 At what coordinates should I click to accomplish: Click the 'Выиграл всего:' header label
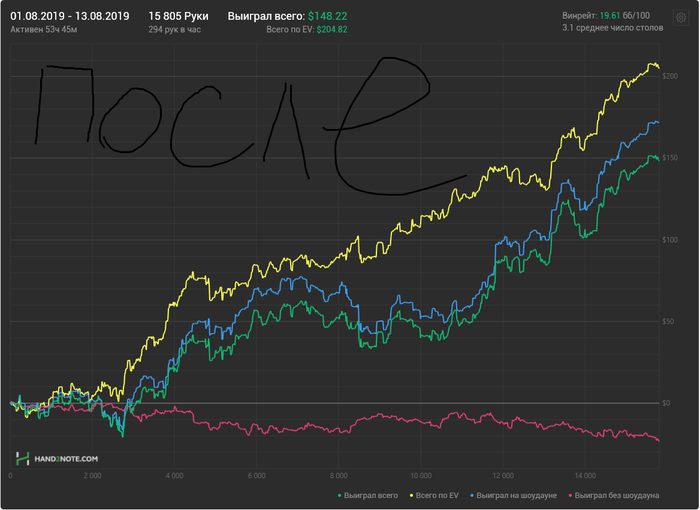point(267,16)
